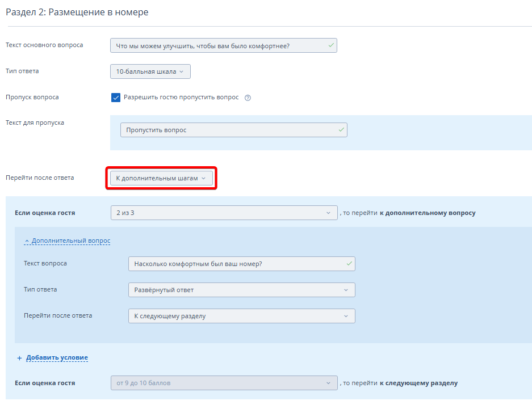Click the arrow in the К следующему разделу dropdown
The height and width of the screenshot is (405, 532).
346,316
